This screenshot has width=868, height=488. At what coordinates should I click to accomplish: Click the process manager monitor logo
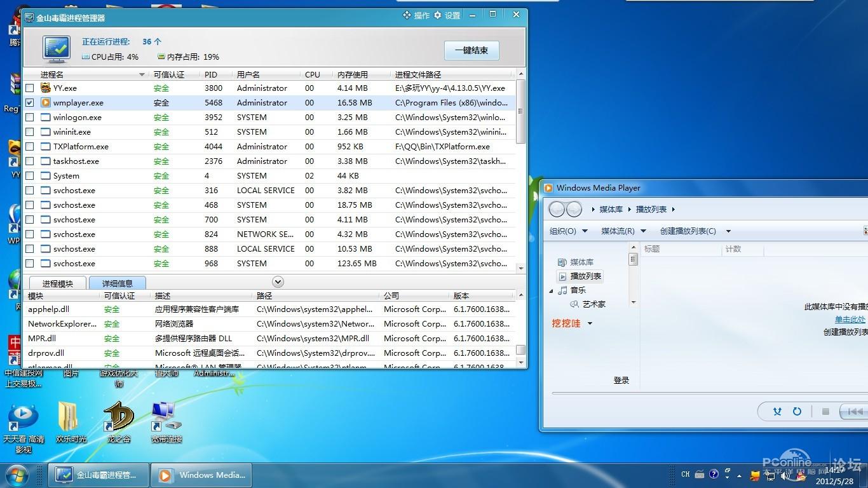coord(57,50)
